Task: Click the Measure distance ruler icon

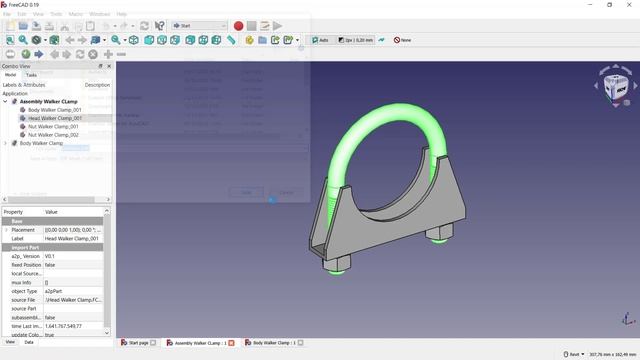Action: coord(231,40)
